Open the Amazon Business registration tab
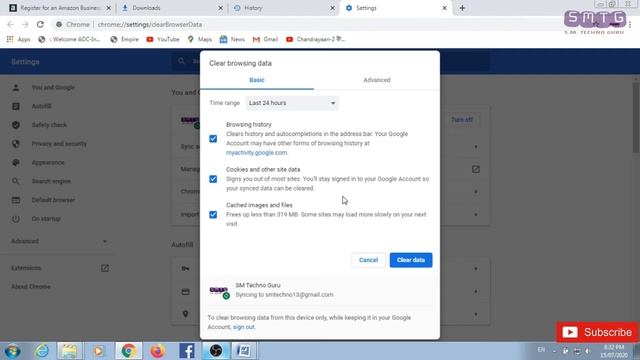Image resolution: width=640 pixels, height=360 pixels. (x=60, y=8)
